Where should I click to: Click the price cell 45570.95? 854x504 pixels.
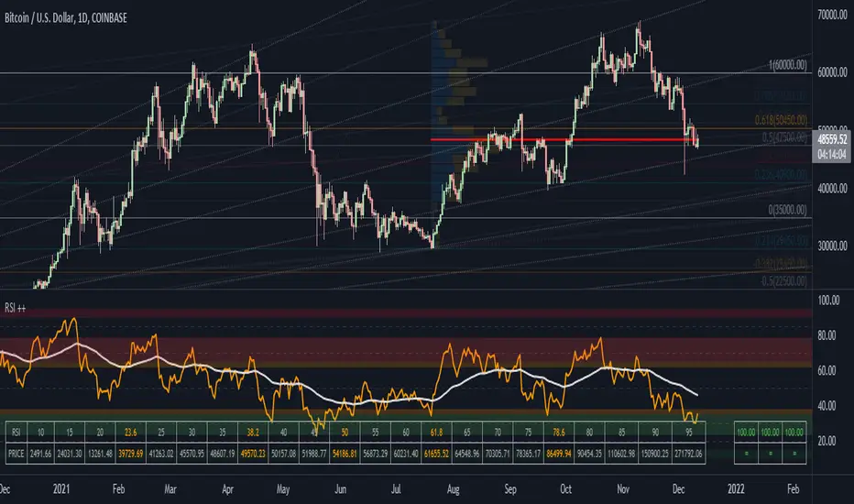coord(192,454)
